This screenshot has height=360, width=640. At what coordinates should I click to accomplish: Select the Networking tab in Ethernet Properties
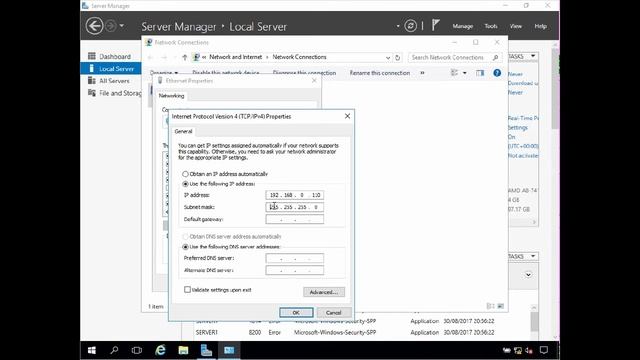171,96
